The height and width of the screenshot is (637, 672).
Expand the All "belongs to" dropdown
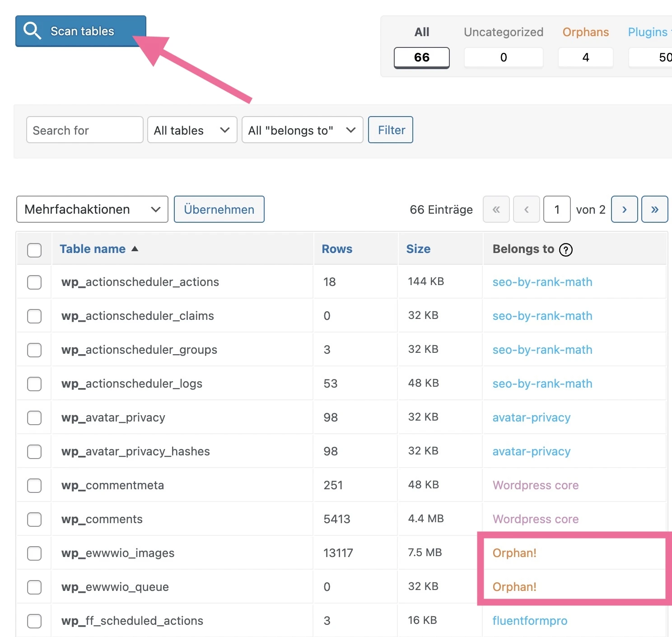point(303,130)
